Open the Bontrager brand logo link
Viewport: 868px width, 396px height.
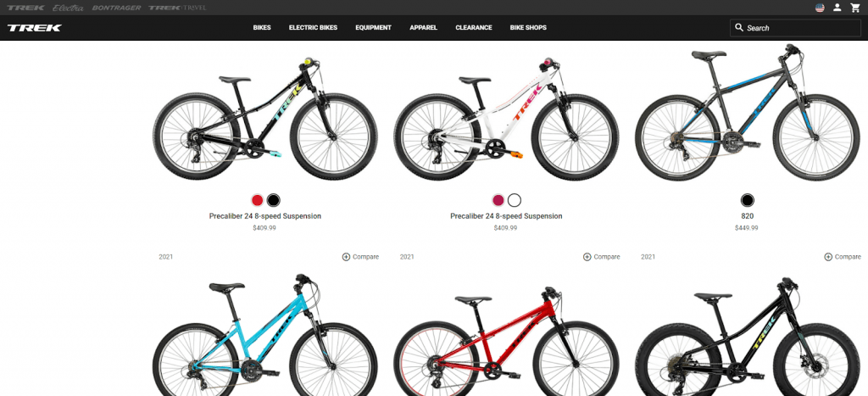116,8
